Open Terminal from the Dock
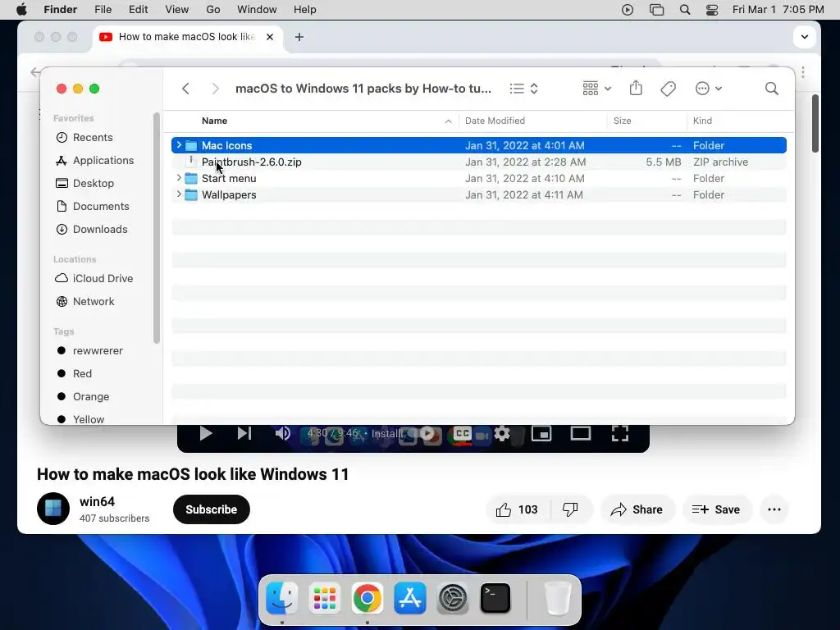The width and height of the screenshot is (840, 630). (495, 598)
